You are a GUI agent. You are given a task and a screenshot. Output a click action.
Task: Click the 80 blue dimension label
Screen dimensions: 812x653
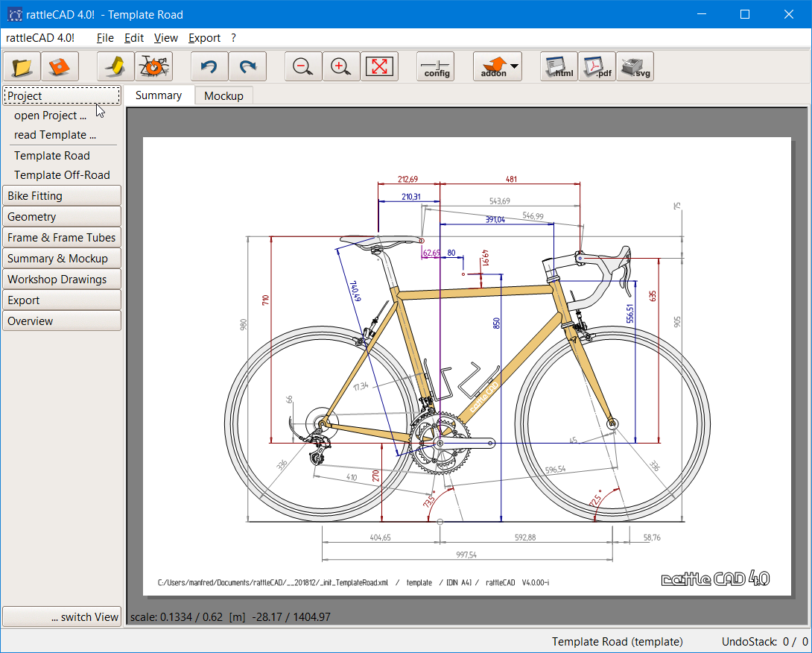(451, 253)
